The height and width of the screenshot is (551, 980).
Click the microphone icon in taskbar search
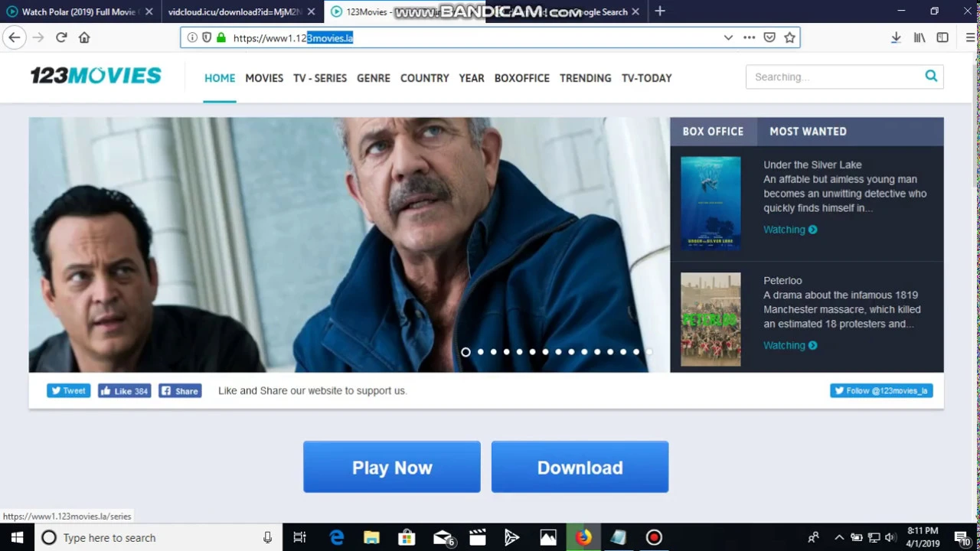(x=267, y=537)
